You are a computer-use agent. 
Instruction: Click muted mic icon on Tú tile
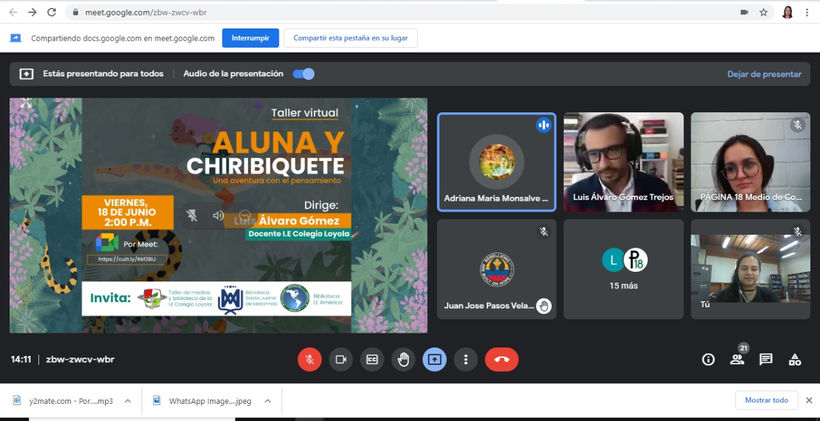click(798, 231)
